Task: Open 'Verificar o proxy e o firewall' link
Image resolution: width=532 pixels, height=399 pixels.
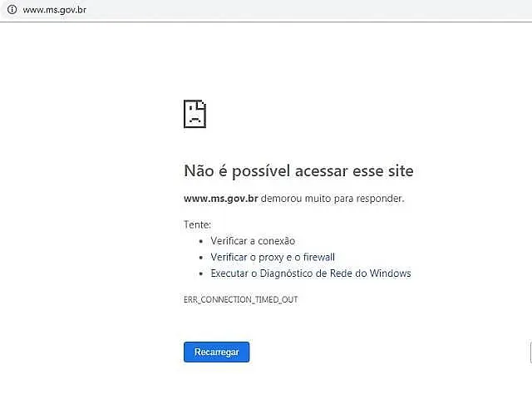Action: [273, 257]
